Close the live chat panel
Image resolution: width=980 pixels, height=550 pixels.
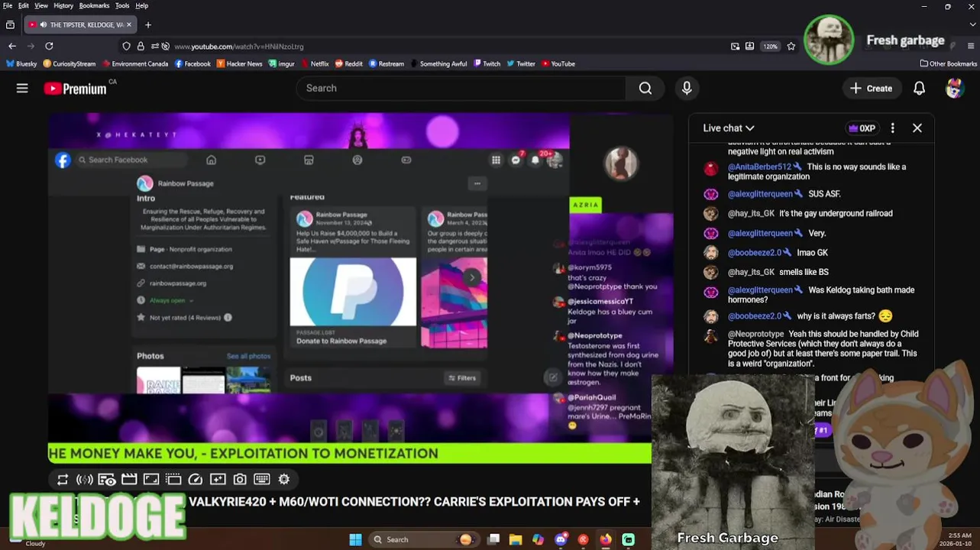coord(917,128)
